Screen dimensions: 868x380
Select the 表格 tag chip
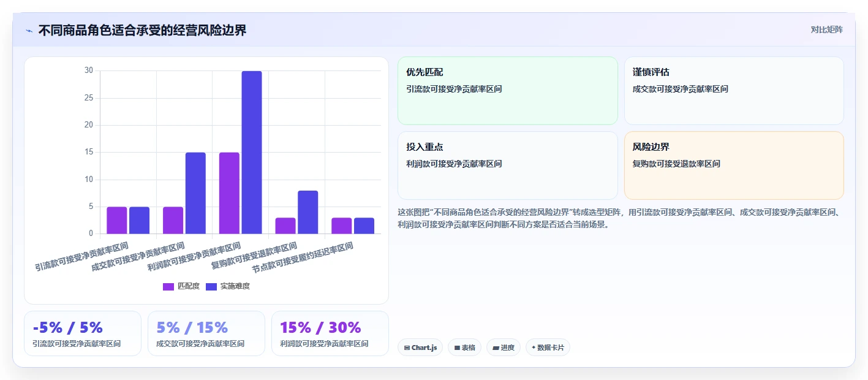pos(465,348)
